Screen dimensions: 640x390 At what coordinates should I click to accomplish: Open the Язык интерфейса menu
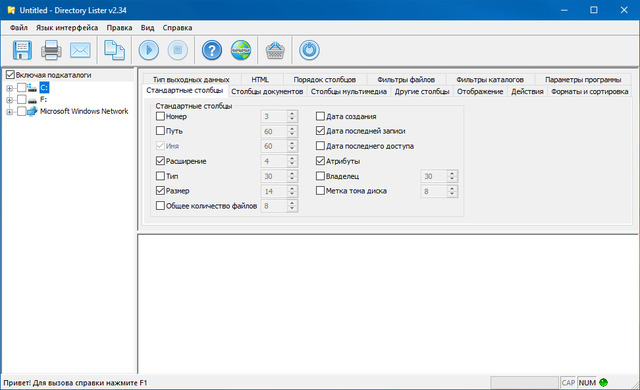(x=67, y=28)
